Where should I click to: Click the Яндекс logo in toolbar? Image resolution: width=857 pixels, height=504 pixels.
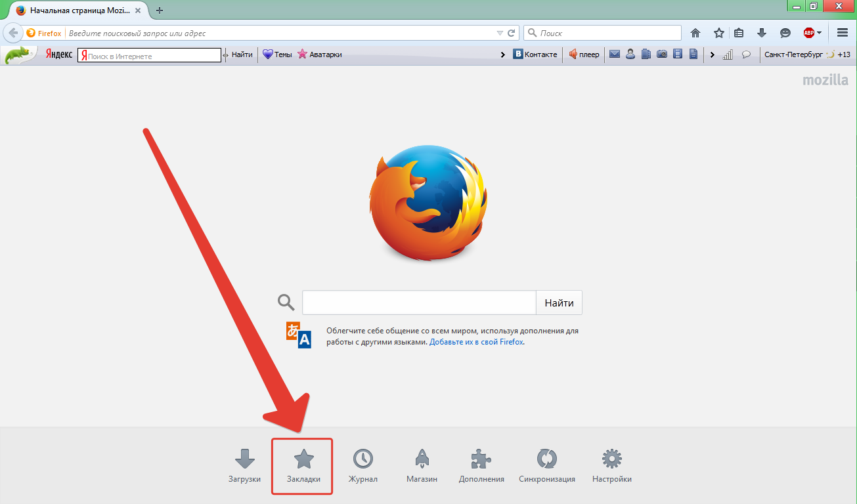point(59,55)
